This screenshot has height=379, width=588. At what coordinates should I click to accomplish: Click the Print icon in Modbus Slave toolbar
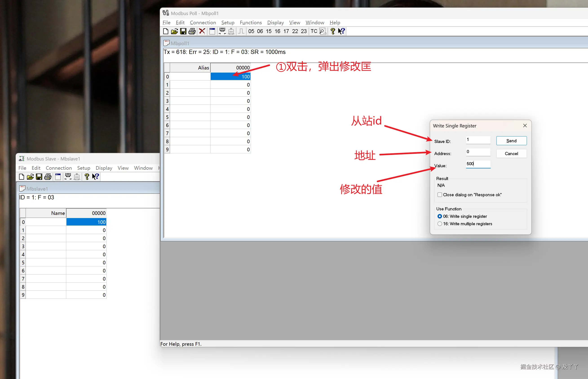coord(48,177)
